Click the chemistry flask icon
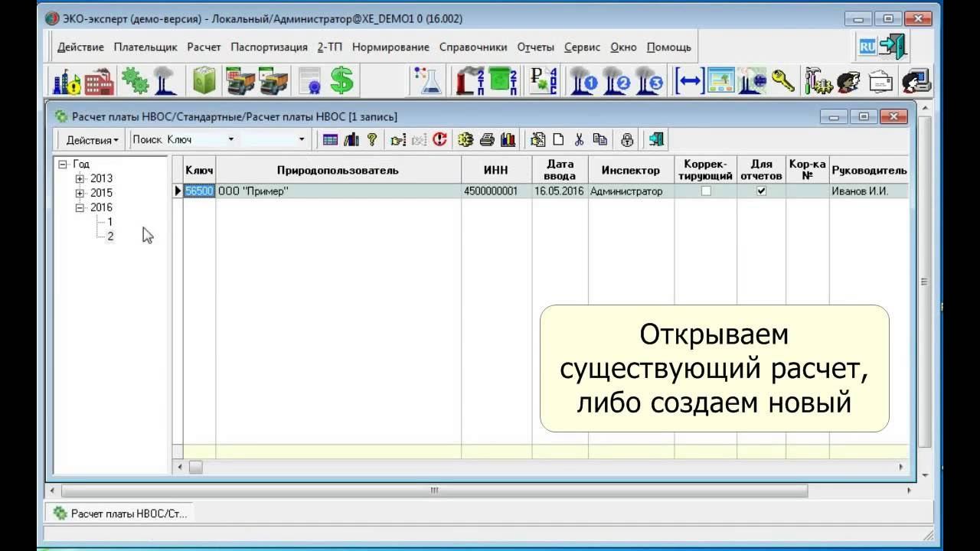This screenshot has height=551, width=980. click(x=427, y=80)
